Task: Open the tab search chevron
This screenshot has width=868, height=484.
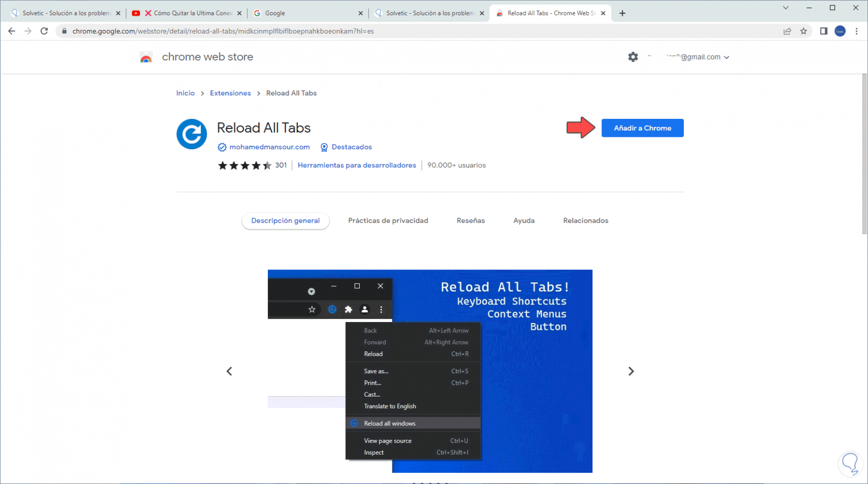Action: tap(785, 8)
